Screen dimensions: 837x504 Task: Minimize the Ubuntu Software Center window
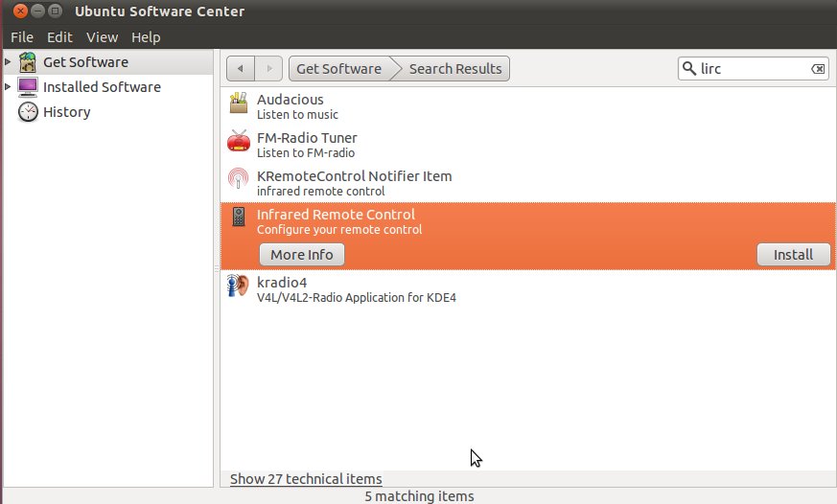pos(37,11)
